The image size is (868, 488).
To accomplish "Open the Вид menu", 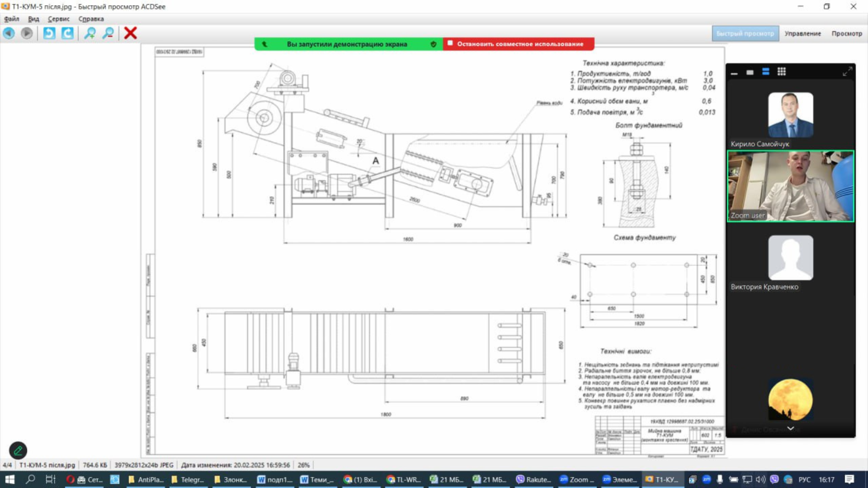I will click(33, 19).
